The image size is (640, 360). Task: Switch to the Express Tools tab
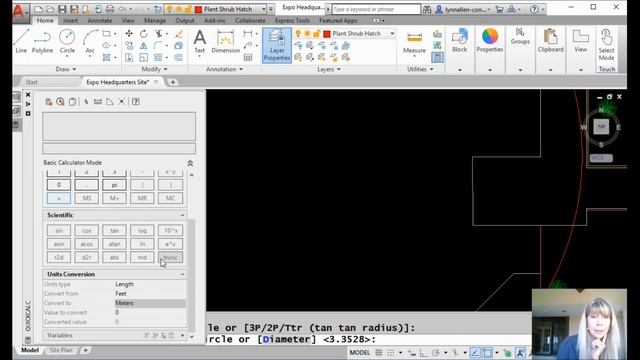[292, 20]
